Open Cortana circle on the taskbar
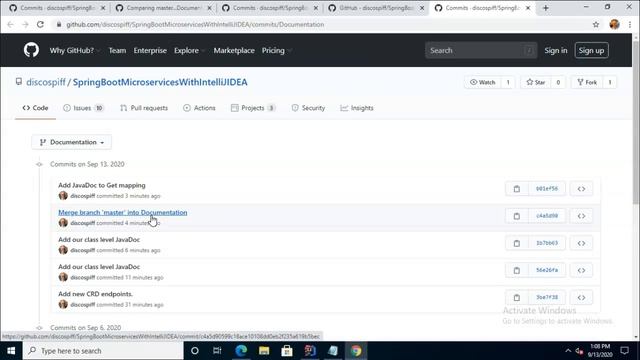 click(195, 351)
